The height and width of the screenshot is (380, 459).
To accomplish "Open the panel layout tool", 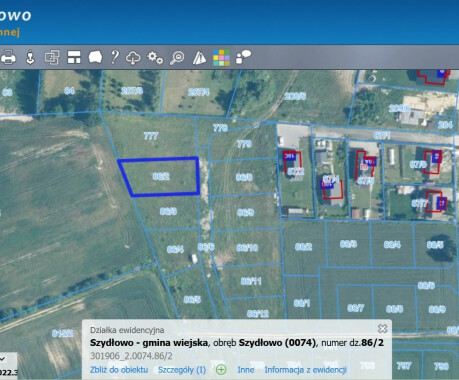I will click(74, 57).
